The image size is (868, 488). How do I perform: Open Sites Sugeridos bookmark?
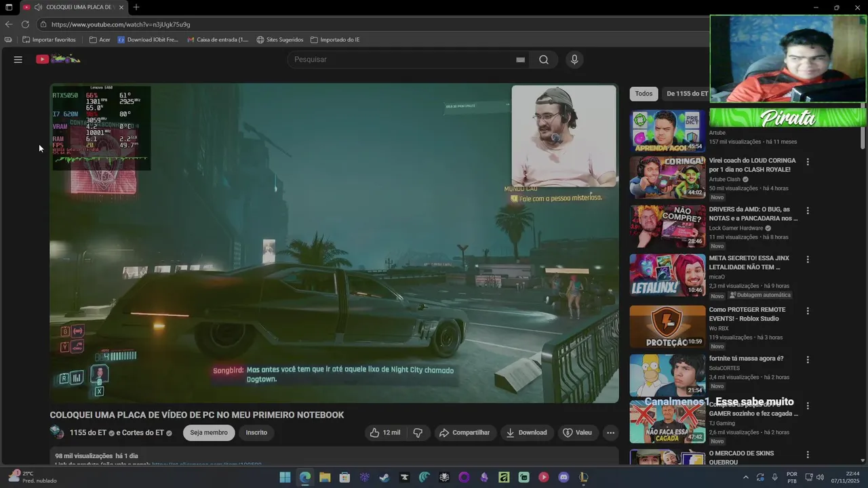tap(279, 39)
